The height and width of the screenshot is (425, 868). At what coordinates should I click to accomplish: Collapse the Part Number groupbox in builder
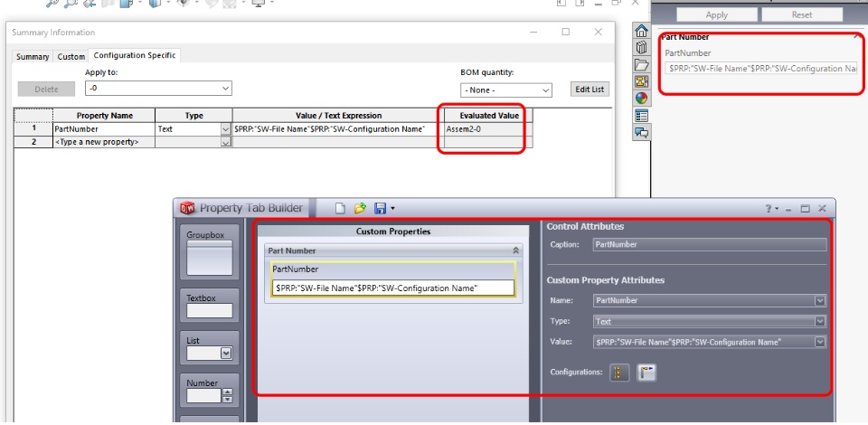click(x=516, y=250)
